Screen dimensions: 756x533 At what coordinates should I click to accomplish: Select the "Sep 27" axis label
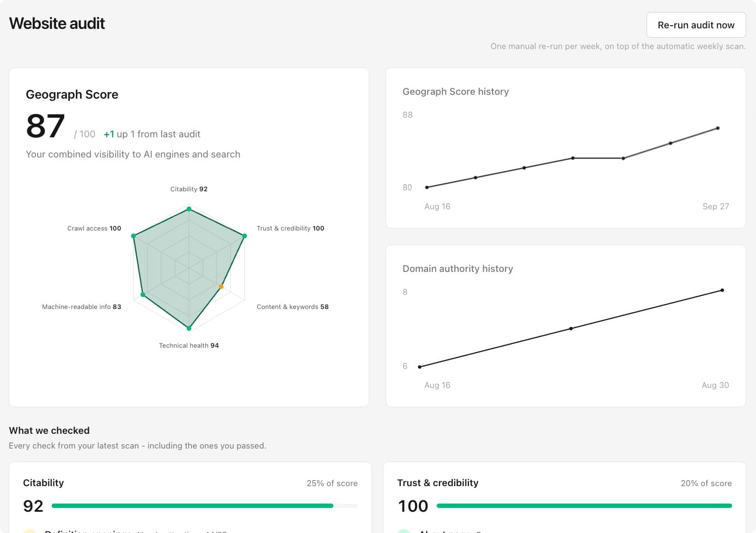[716, 207]
